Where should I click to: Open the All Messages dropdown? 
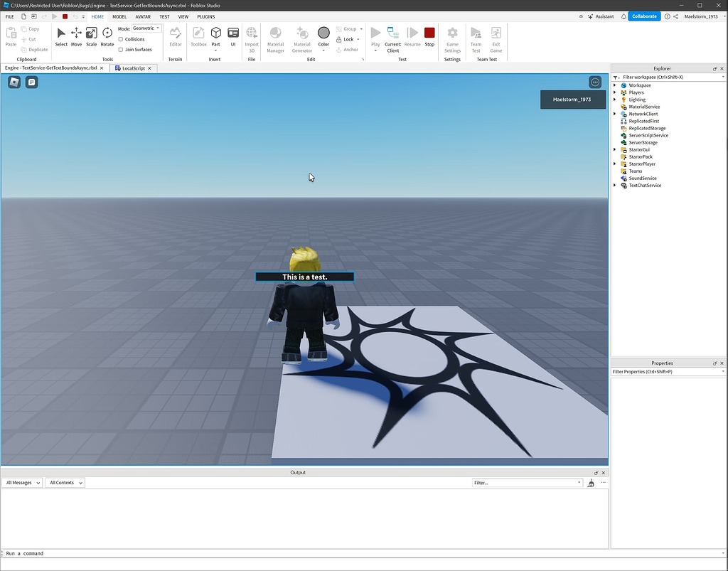click(23, 483)
